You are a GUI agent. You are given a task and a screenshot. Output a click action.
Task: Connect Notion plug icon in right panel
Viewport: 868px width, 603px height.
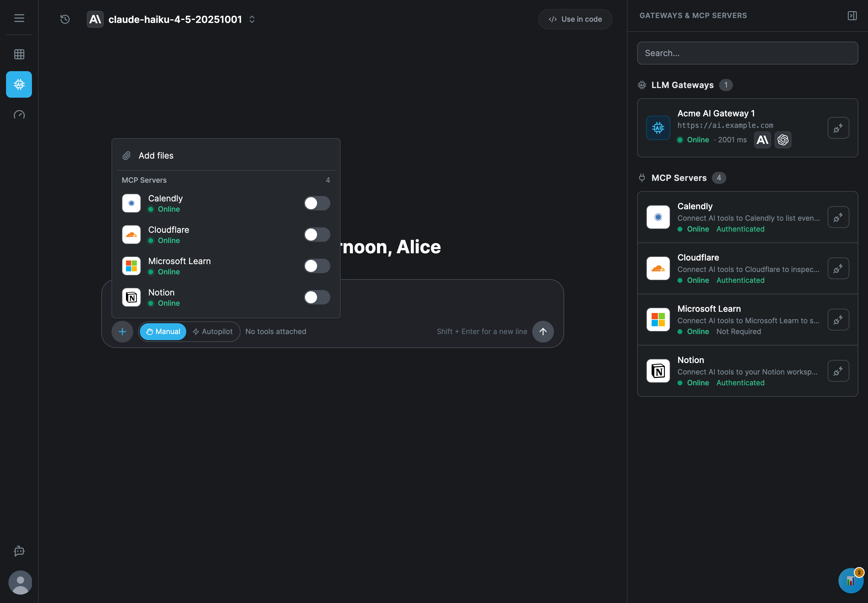(x=838, y=371)
